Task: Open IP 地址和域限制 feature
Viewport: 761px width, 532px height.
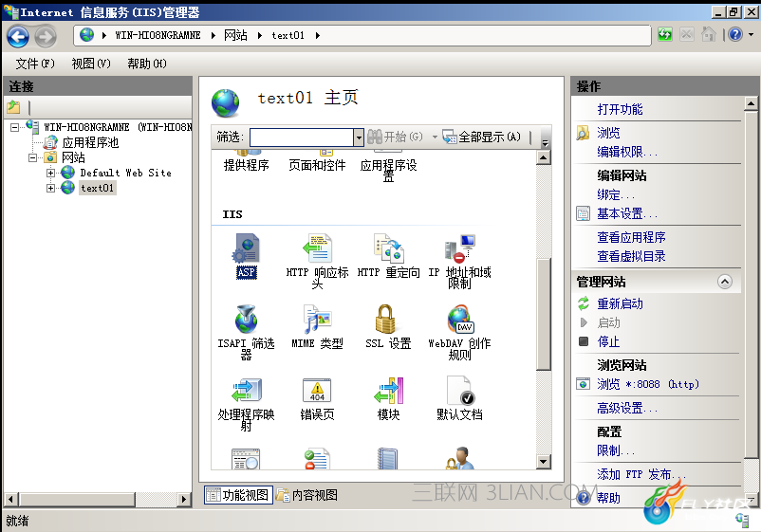Action: coord(459,261)
